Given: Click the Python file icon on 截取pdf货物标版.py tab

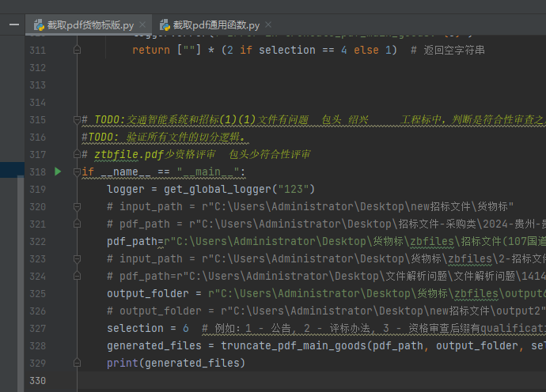Looking at the screenshot, I should pos(38,24).
